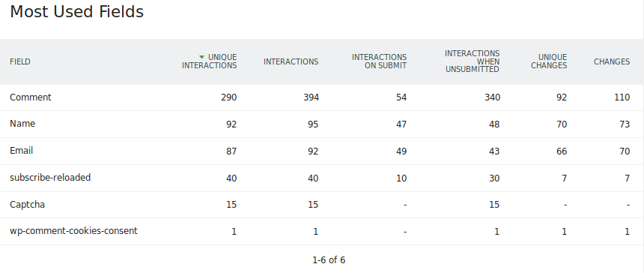Image resolution: width=644 pixels, height=273 pixels.
Task: Sort by Unique Interactions column
Action: click(x=210, y=61)
